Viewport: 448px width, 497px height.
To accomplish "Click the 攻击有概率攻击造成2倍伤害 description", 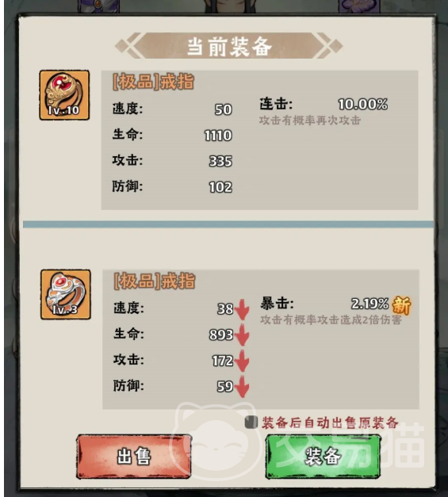I will tap(331, 319).
